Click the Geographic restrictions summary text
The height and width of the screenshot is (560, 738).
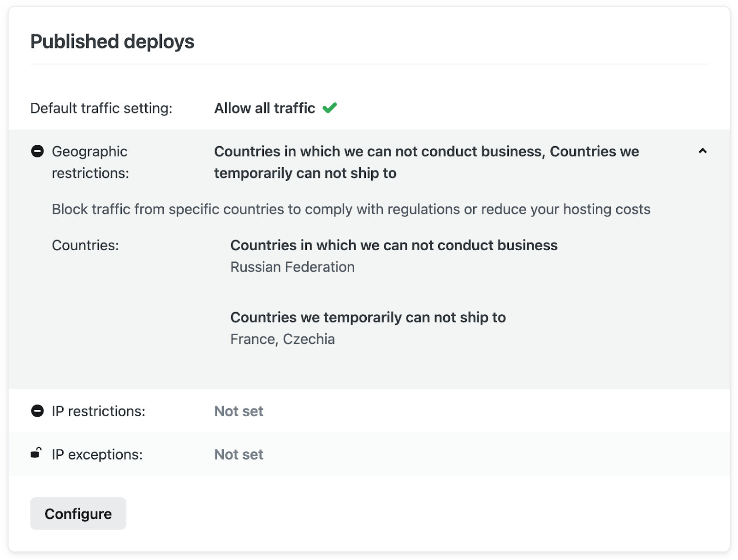coord(426,162)
